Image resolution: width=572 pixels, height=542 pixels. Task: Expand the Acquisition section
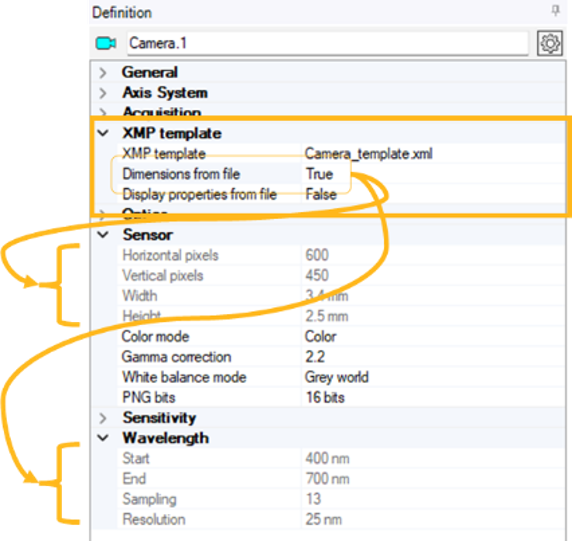[x=103, y=112]
